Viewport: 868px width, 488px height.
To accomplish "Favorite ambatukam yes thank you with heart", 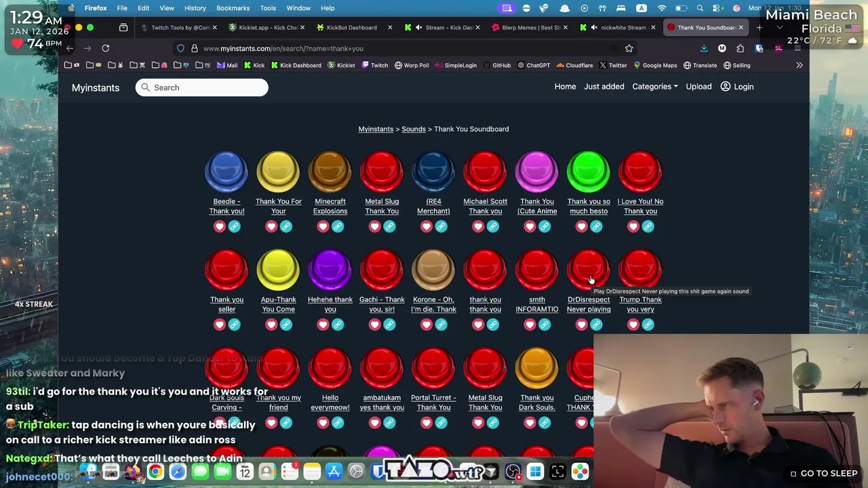I will [374, 423].
